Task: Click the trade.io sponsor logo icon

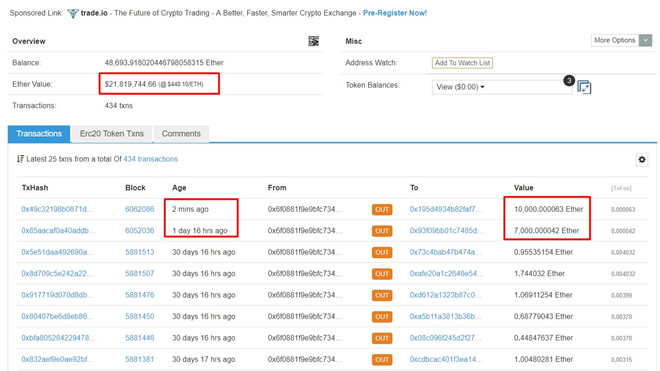Action: pyautogui.click(x=73, y=13)
